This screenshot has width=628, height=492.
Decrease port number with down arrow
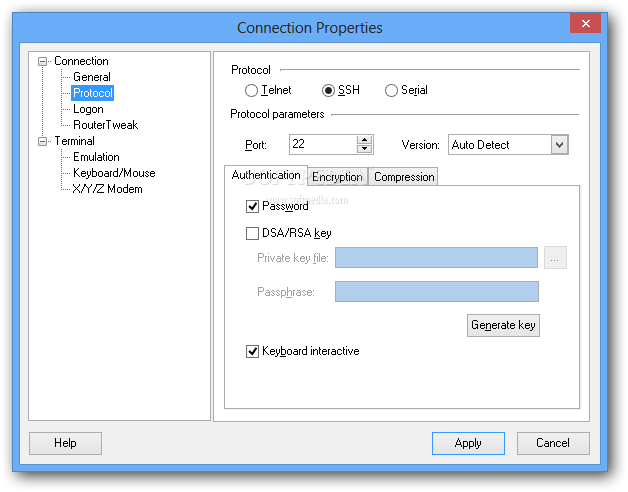(364, 149)
